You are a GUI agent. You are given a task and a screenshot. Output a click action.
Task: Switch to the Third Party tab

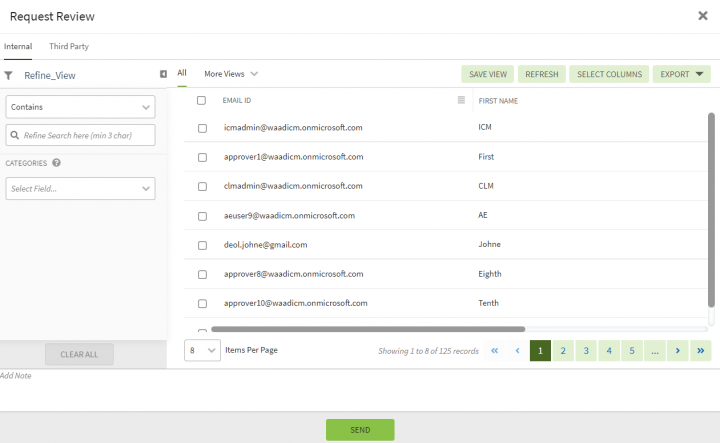click(x=69, y=46)
